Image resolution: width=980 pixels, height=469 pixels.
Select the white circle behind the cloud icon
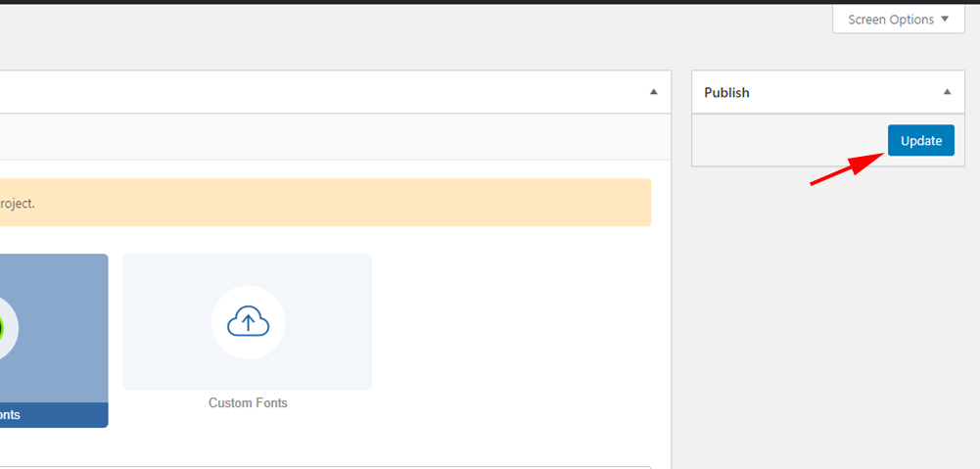point(248,323)
